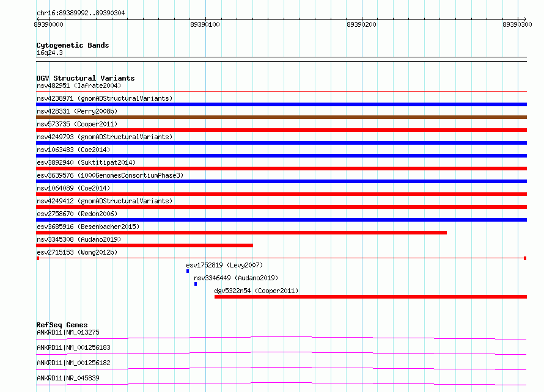Click the blue bar under esv3639576
The image size is (544, 392).
click(x=281, y=181)
